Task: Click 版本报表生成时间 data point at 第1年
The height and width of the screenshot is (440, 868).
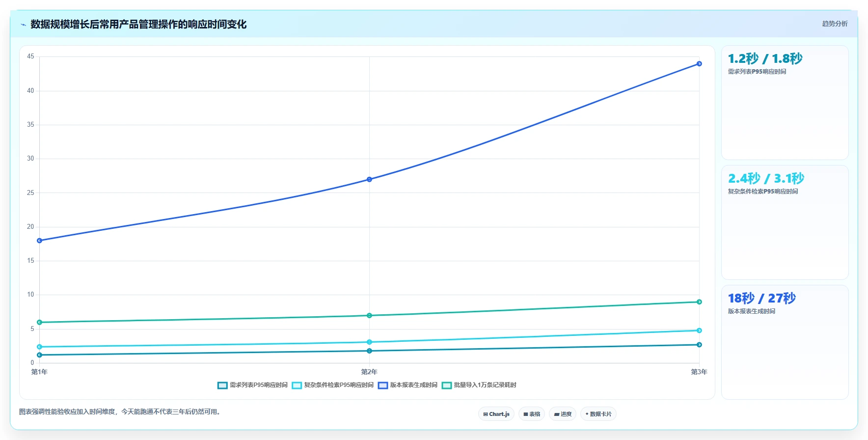Action: [x=40, y=241]
